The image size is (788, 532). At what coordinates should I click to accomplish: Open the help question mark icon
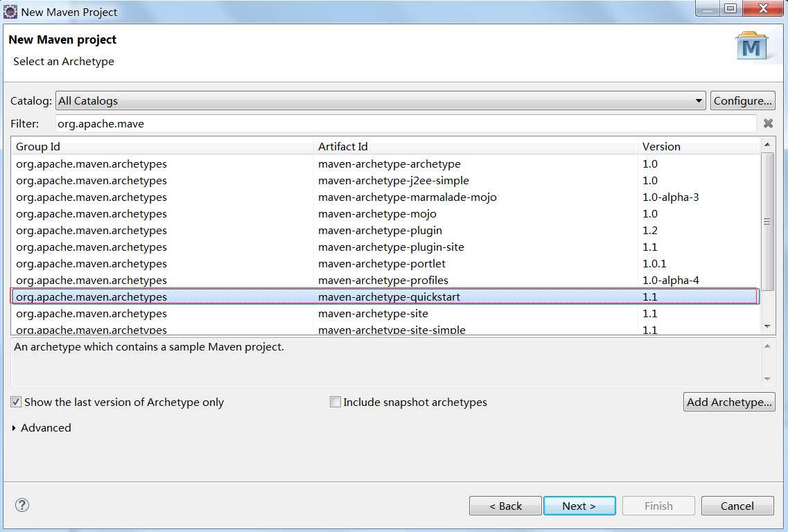22,505
